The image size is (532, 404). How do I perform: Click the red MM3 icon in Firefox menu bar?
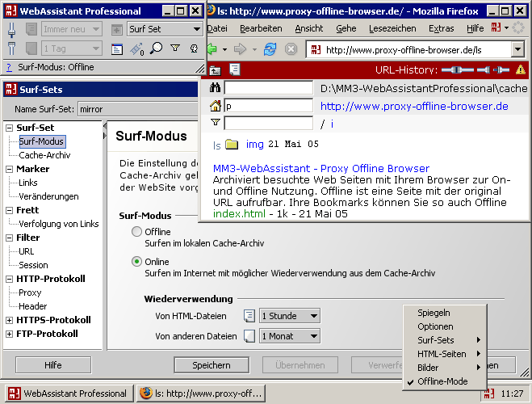[496, 27]
